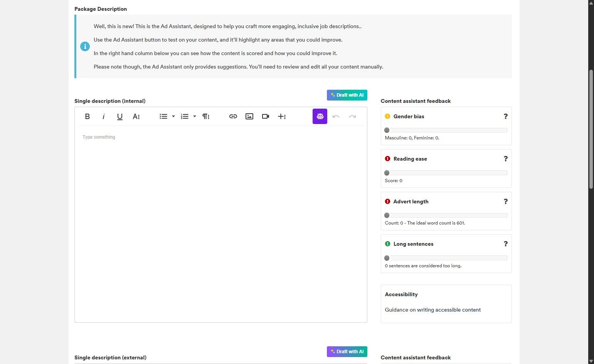Insert a hyperlink in the description
The width and height of the screenshot is (594, 364).
pos(233,116)
